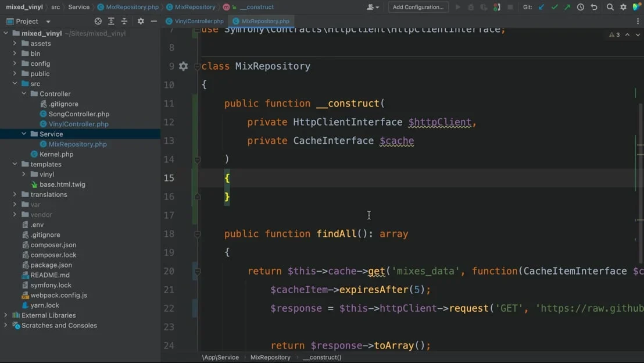644x363 pixels.
Task: Expand the assets folder
Action: pos(15,43)
